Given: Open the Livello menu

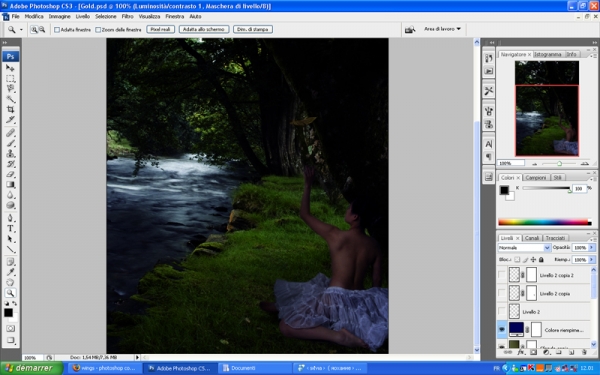Looking at the screenshot, I should click(x=83, y=16).
